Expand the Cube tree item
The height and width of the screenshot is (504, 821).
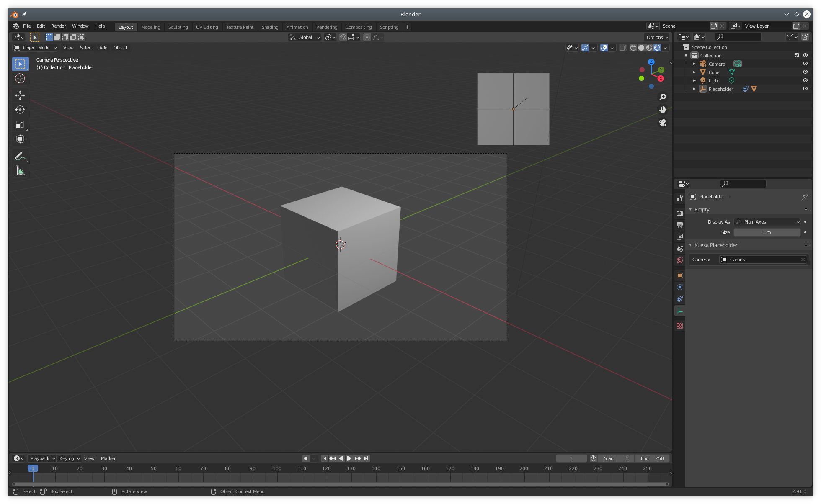[x=694, y=72]
